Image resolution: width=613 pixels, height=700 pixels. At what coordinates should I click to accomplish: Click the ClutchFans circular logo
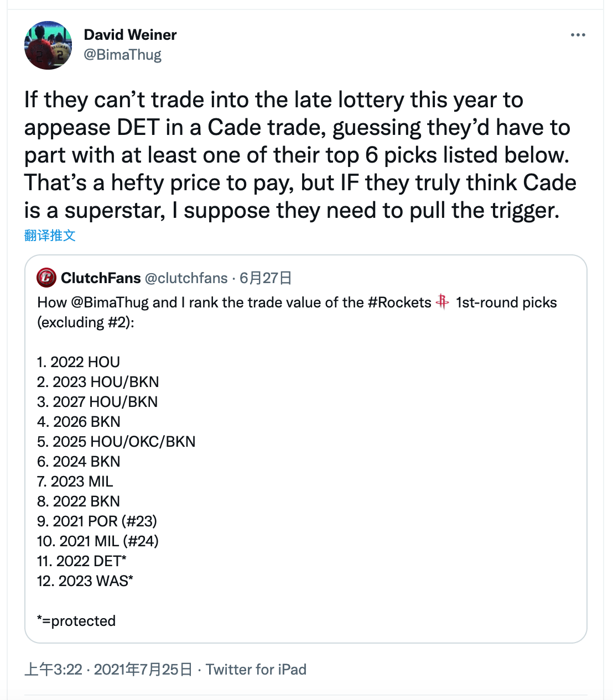pos(46,278)
